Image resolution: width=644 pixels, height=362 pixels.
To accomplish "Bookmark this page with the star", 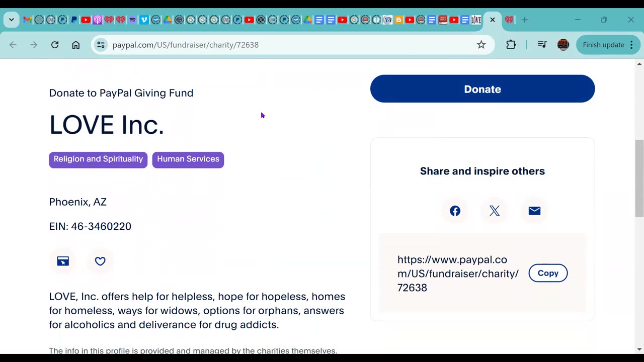I will click(x=481, y=45).
